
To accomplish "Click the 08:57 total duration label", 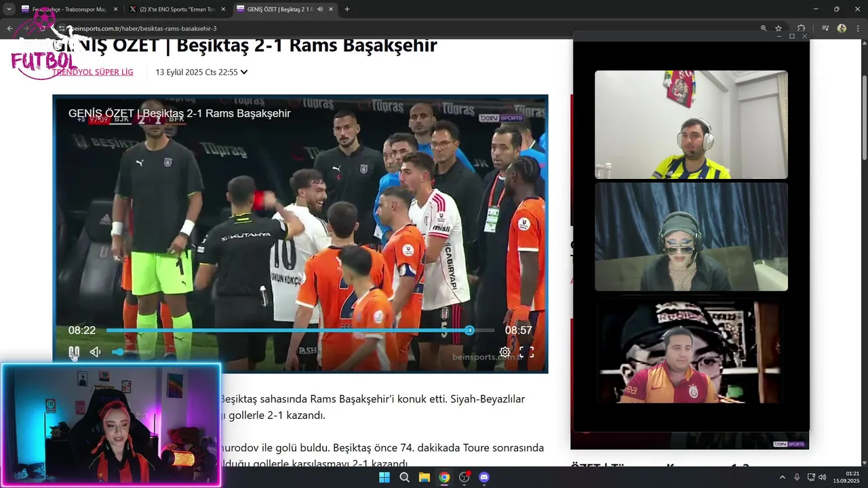I will pyautogui.click(x=518, y=330).
